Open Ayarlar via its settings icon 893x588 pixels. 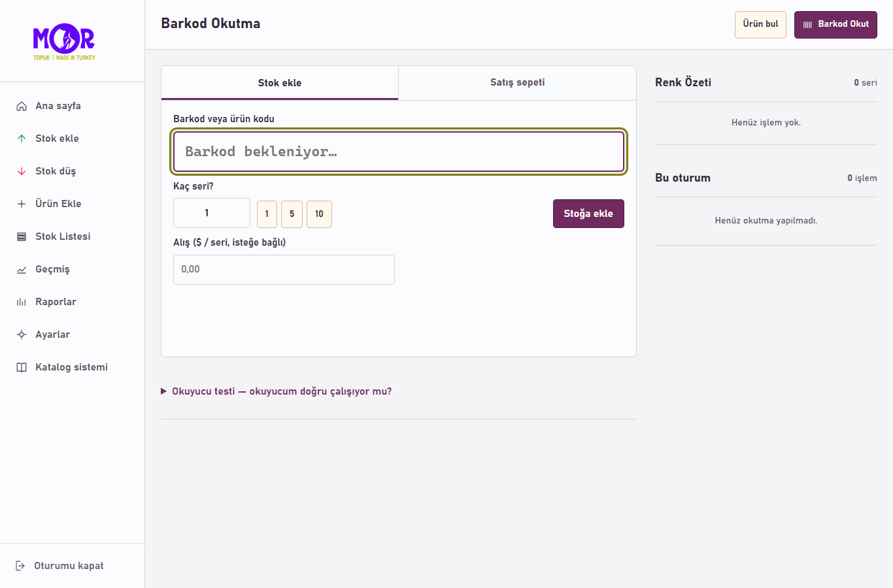pyautogui.click(x=22, y=335)
